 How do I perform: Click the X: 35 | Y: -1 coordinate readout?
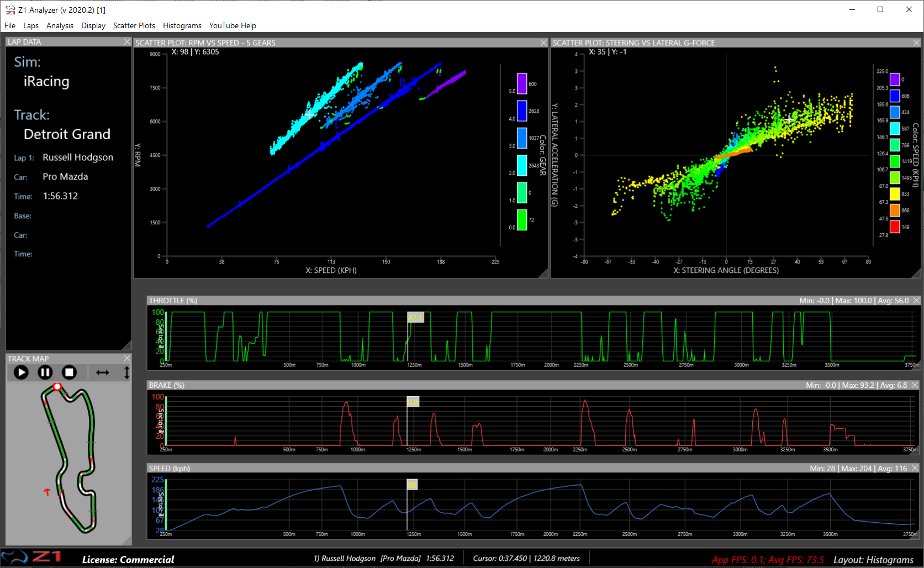(x=608, y=52)
